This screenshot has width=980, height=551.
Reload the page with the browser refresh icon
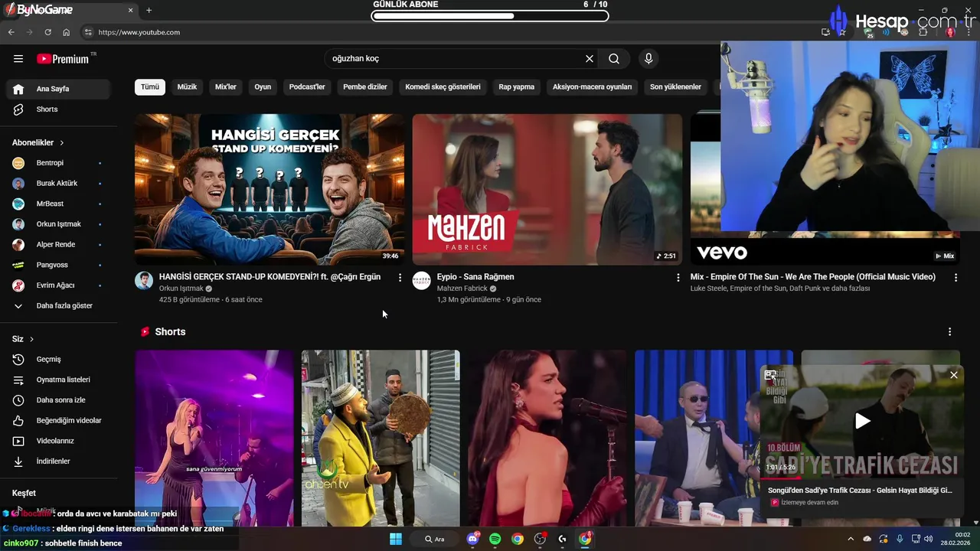[47, 32]
